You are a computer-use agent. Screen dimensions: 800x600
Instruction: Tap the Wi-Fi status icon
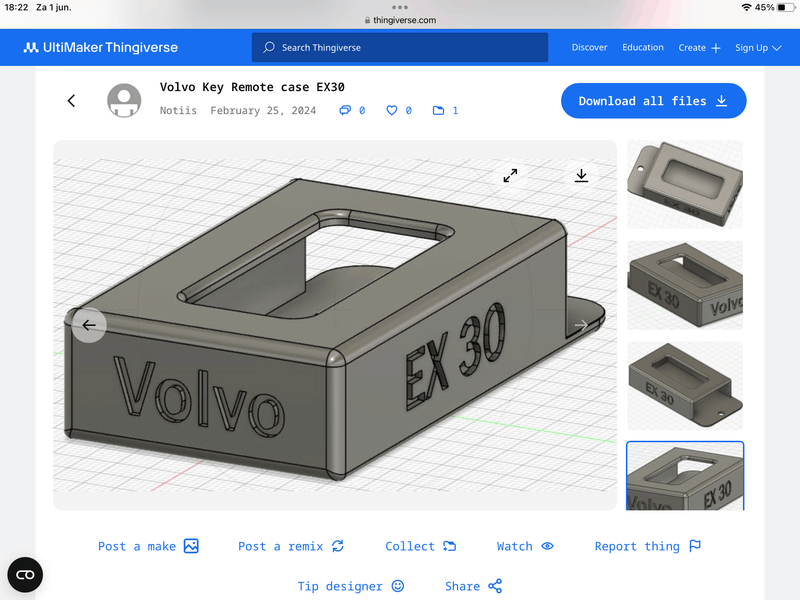pos(746,7)
